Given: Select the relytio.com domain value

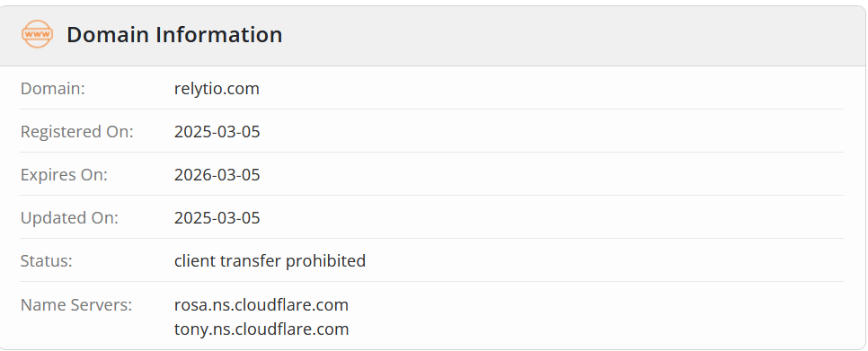Looking at the screenshot, I should [x=217, y=89].
